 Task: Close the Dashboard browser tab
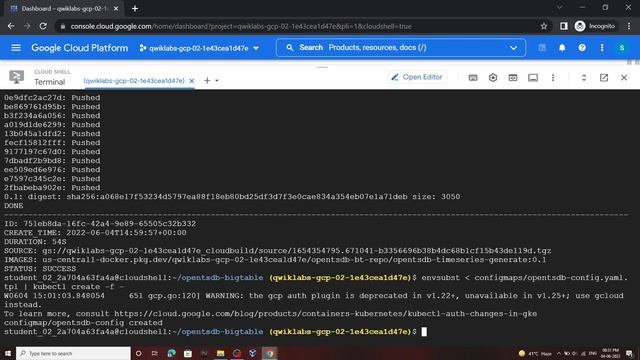(116, 9)
